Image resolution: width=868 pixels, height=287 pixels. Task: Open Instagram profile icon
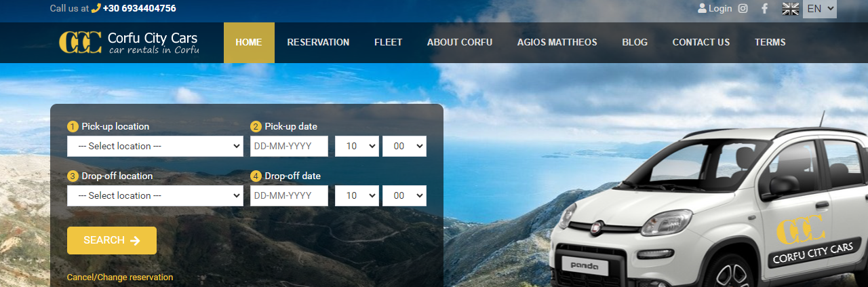(x=743, y=9)
